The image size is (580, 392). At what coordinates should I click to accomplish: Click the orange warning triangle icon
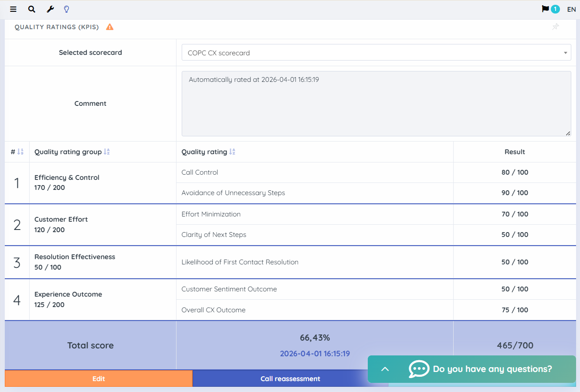pos(110,27)
